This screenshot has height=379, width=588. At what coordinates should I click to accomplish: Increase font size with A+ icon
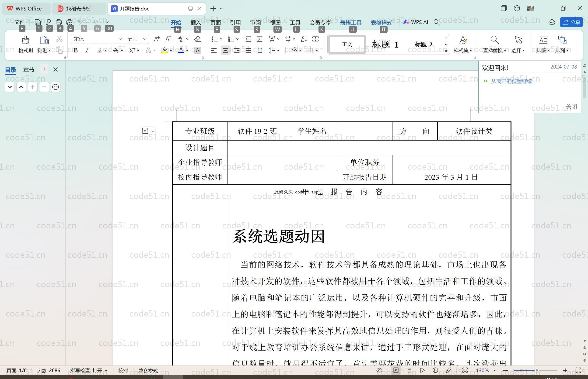pos(157,39)
